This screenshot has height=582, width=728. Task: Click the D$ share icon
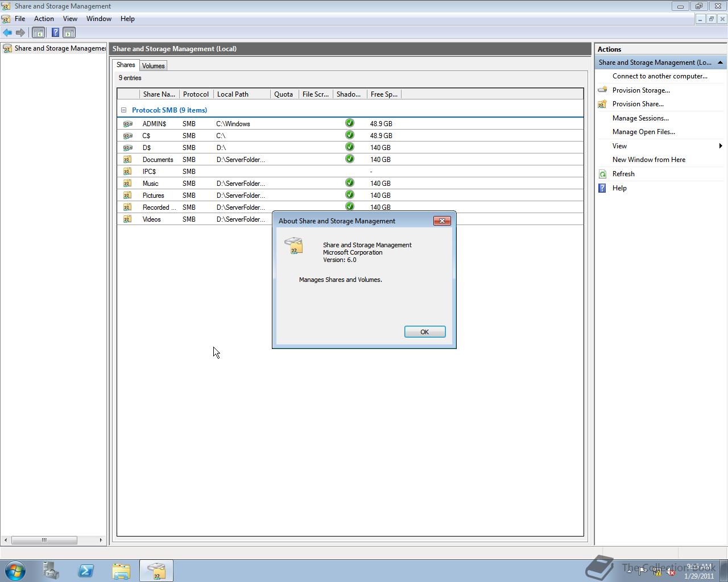point(128,147)
